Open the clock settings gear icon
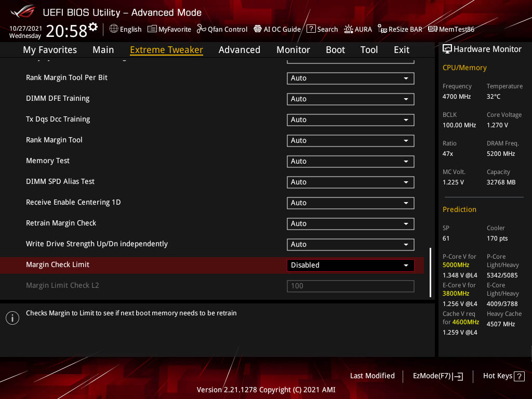 click(93, 26)
